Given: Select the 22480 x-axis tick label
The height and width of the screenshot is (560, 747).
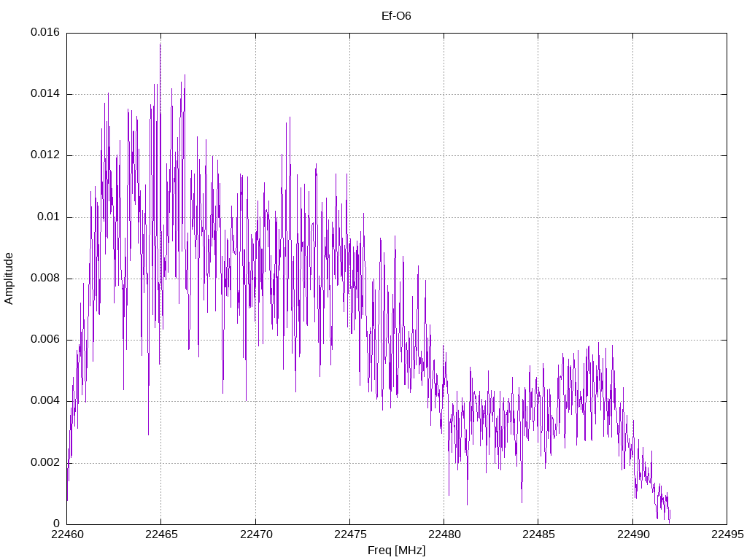Looking at the screenshot, I should tap(444, 534).
